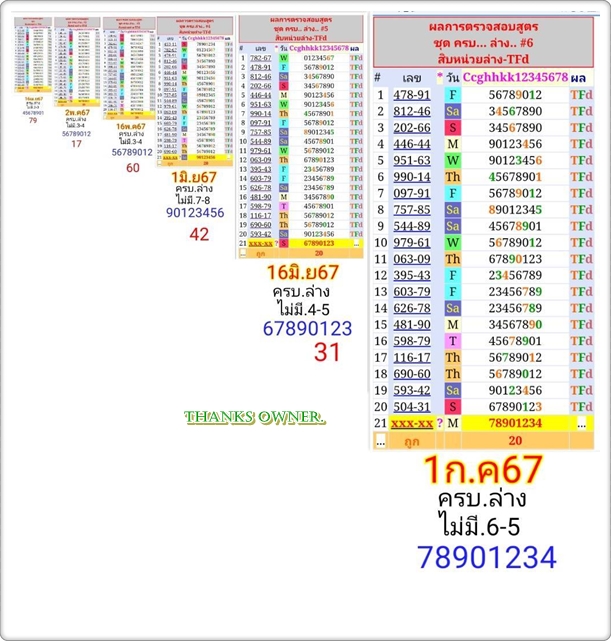The width and height of the screenshot is (611, 641).
Task: Click 89012345 in #6 row 757-85
Action: click(515, 210)
